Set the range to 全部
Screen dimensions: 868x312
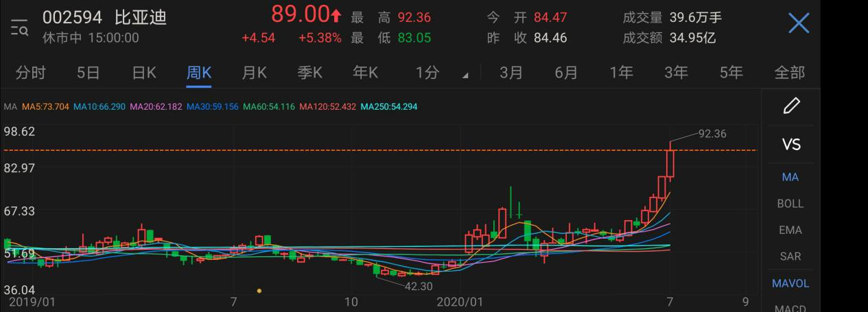(x=789, y=73)
